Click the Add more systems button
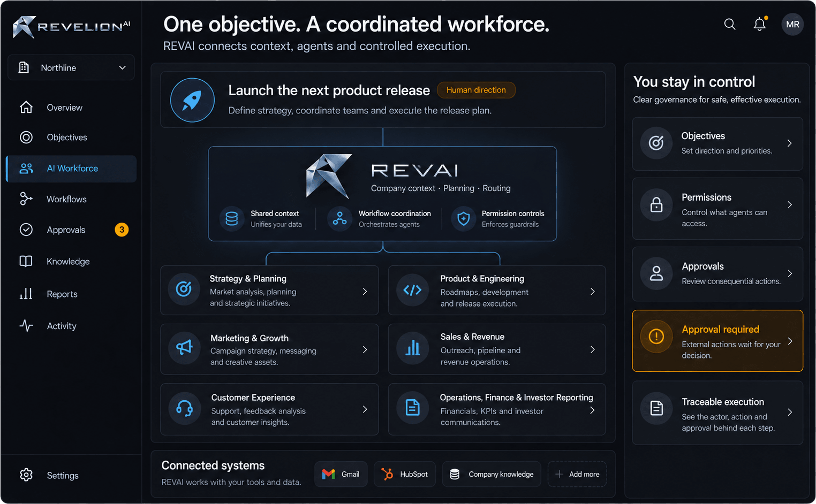This screenshot has height=504, width=816. point(577,474)
